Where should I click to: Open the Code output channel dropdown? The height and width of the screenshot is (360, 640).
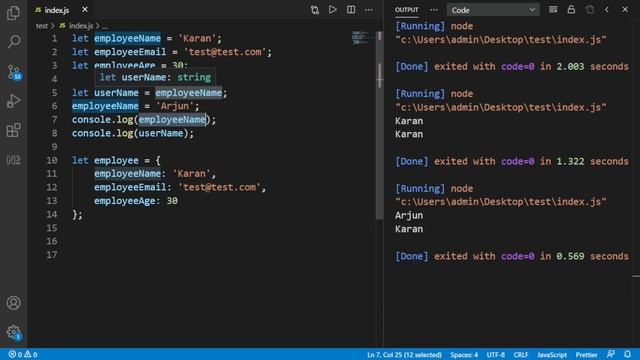coord(493,10)
